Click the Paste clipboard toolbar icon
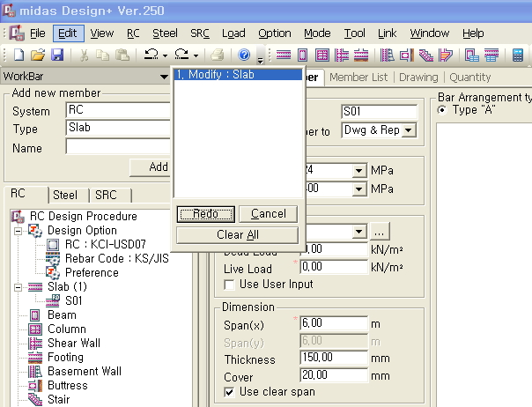Screen dimensions: 532x407 [x=122, y=55]
